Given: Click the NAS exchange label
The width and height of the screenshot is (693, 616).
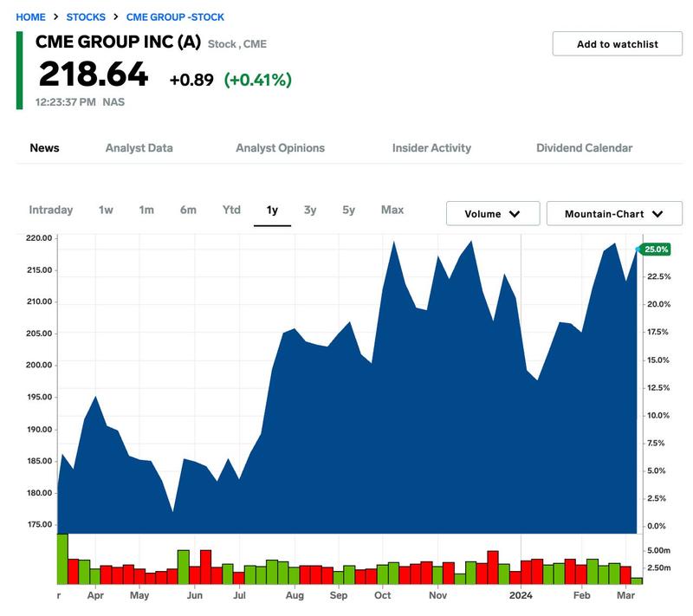Looking at the screenshot, I should click(113, 102).
